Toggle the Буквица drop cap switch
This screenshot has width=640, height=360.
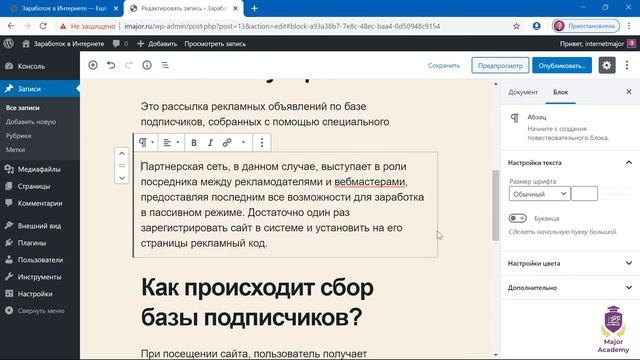tap(518, 218)
